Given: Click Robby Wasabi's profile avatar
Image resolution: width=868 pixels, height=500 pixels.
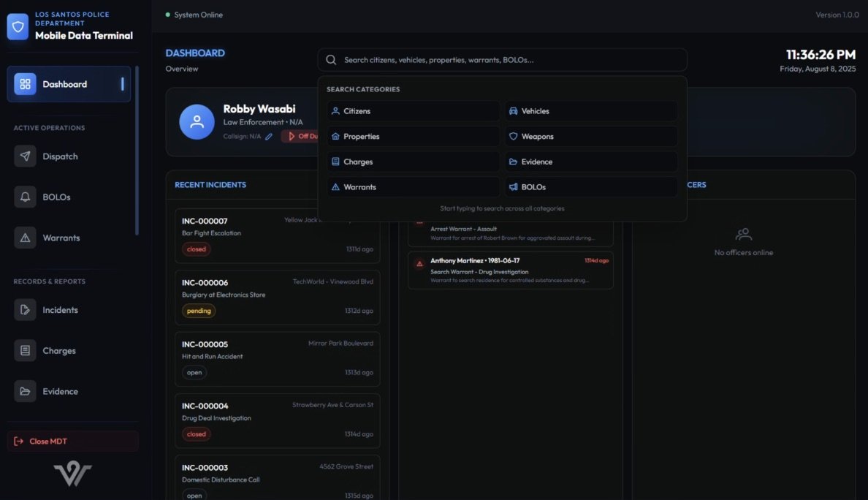Looking at the screenshot, I should tap(197, 121).
